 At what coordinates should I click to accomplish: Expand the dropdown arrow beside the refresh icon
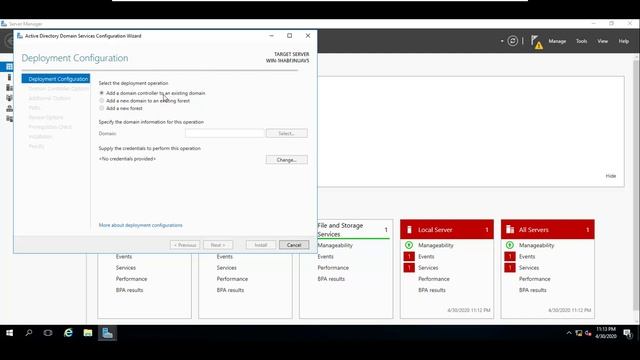click(502, 41)
